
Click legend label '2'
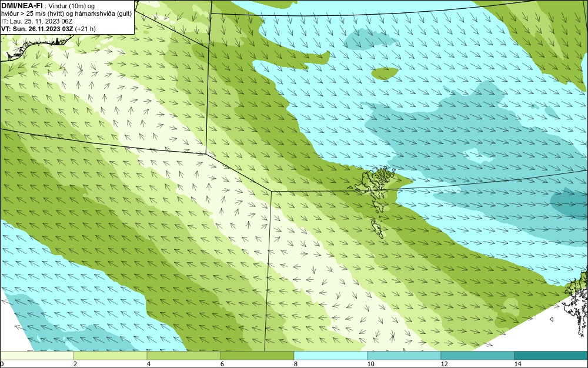pos(75,364)
